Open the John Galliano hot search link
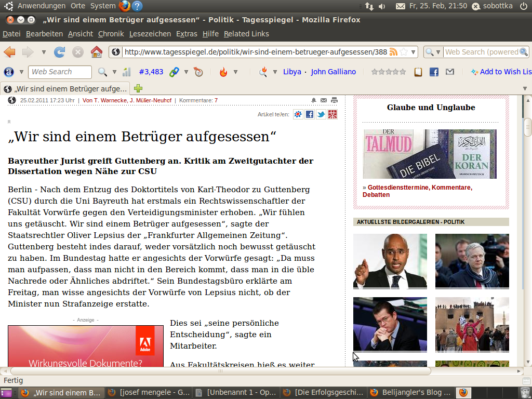Screen dimensions: 532x399 coord(333,72)
